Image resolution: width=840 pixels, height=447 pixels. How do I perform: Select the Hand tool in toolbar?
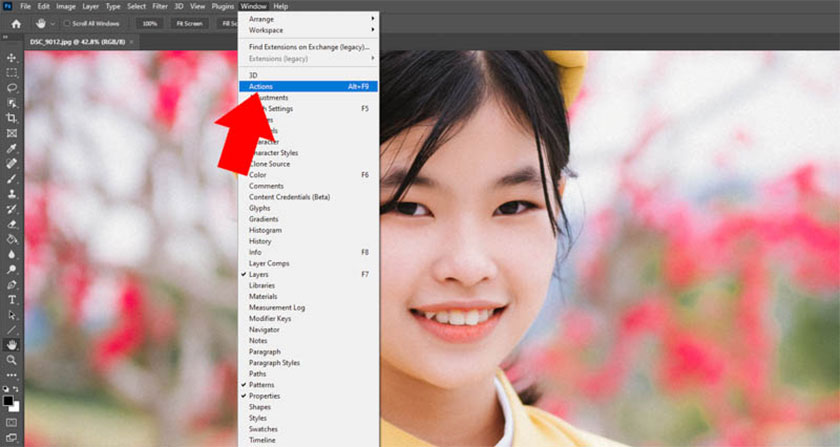12,344
